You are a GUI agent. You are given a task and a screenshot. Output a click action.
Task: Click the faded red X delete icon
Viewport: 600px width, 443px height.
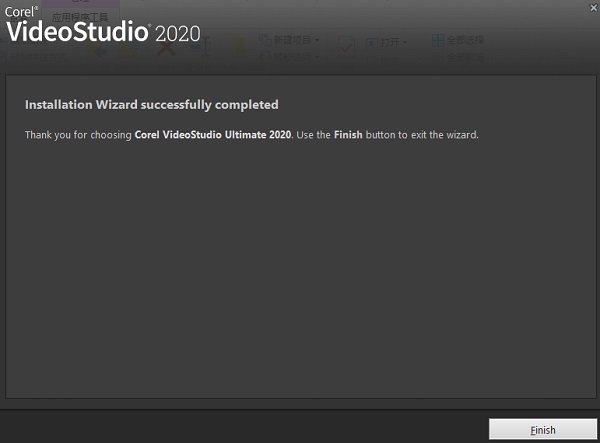pos(166,48)
